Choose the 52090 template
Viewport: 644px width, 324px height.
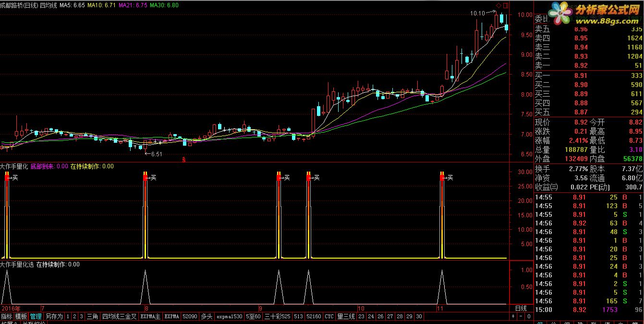coord(190,317)
